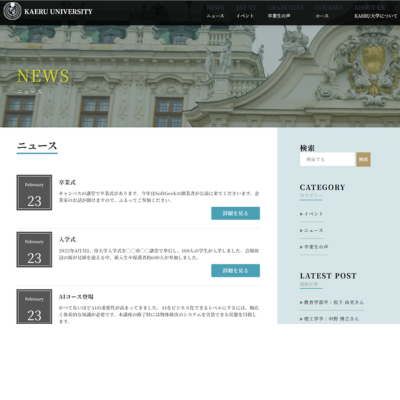This screenshot has width=400, height=400.
Task: Click the February 23 date box beside 卒業式
Action: pyautogui.click(x=34, y=193)
